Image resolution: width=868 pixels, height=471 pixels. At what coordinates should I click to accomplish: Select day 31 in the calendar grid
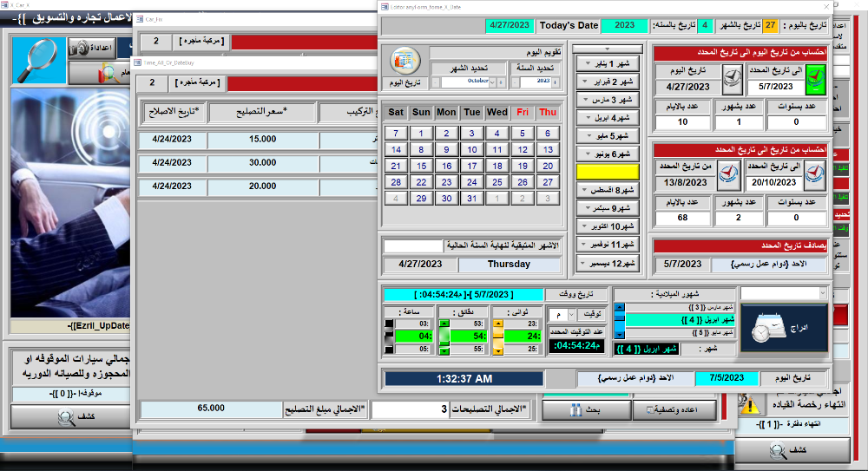[x=471, y=199]
